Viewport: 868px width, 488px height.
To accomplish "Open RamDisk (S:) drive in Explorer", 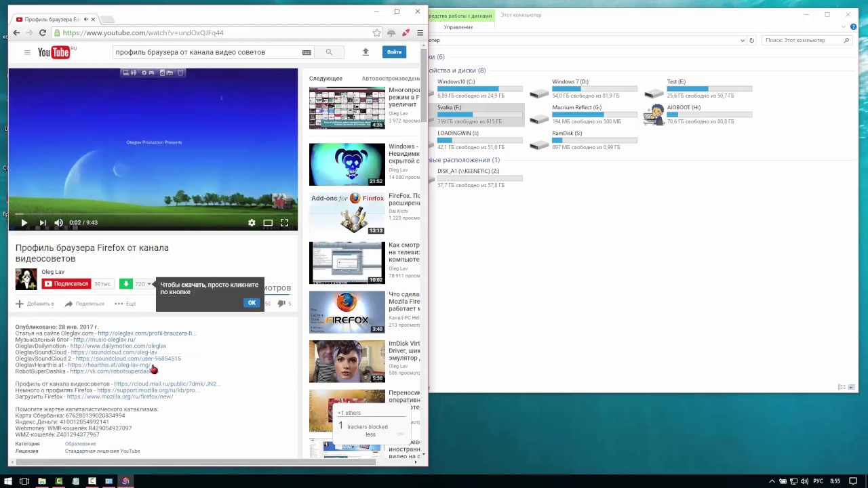I will [x=584, y=140].
